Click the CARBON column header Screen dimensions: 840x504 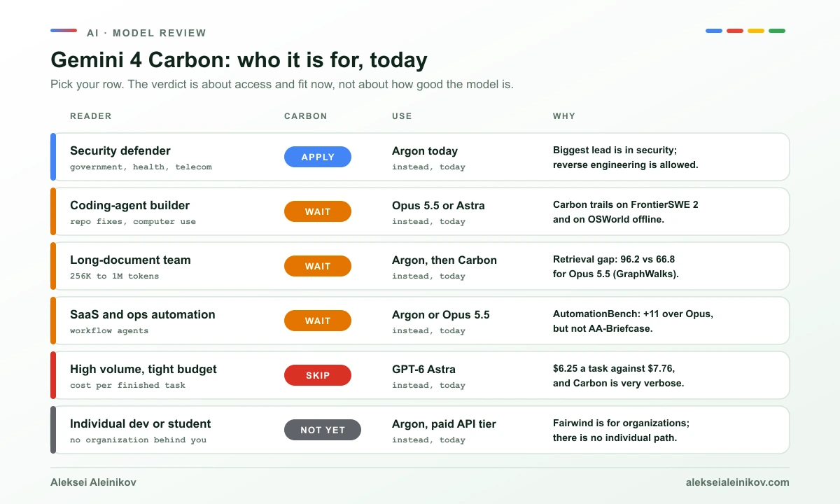click(306, 116)
